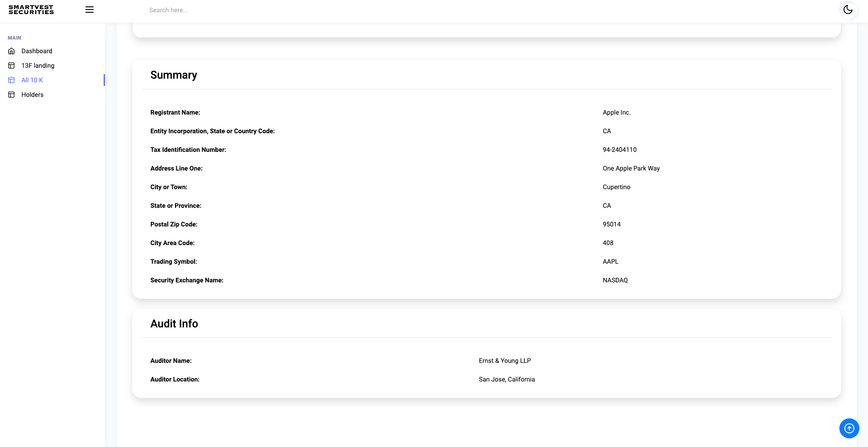Click the scroll-to-top arrow button
Viewport: 868px width, 447px height.
click(849, 428)
